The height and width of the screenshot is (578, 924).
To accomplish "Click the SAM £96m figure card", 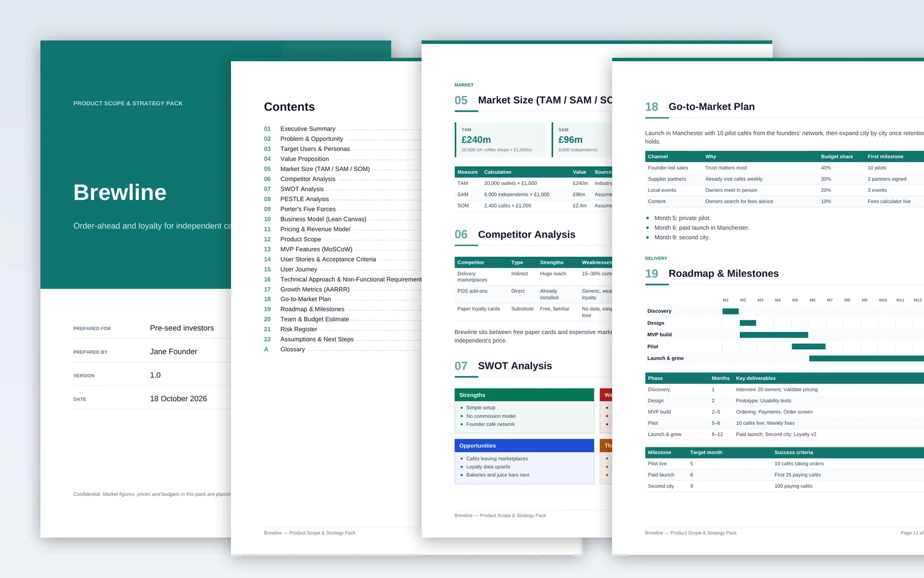I will click(582, 139).
